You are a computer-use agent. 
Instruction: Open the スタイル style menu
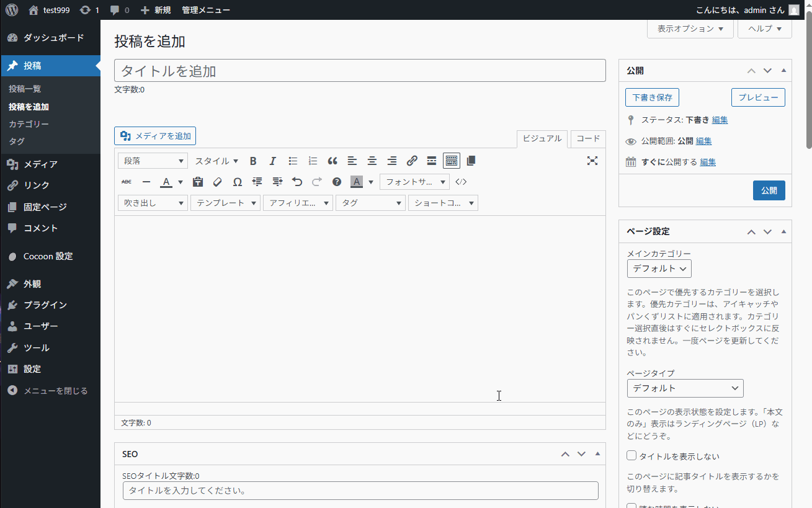(216, 161)
